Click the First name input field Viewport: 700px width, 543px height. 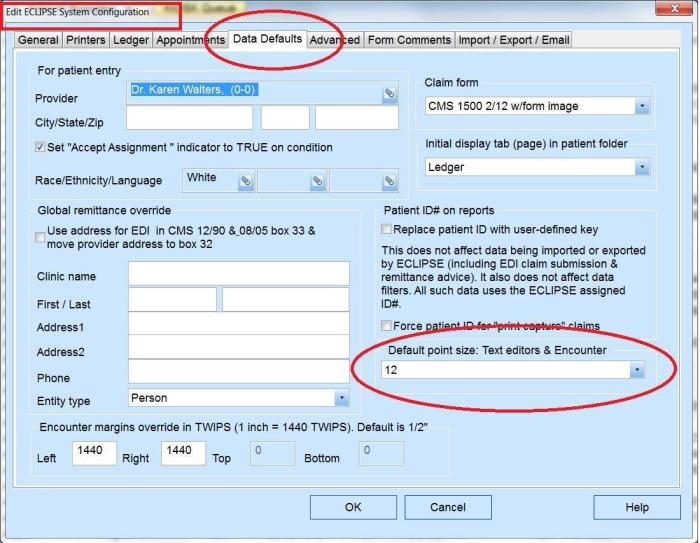click(172, 299)
